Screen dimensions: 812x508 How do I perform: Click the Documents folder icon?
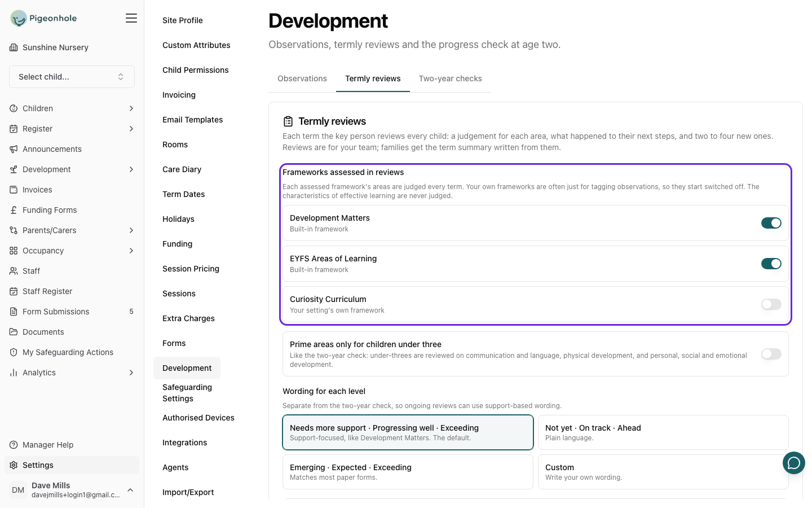[x=14, y=332]
